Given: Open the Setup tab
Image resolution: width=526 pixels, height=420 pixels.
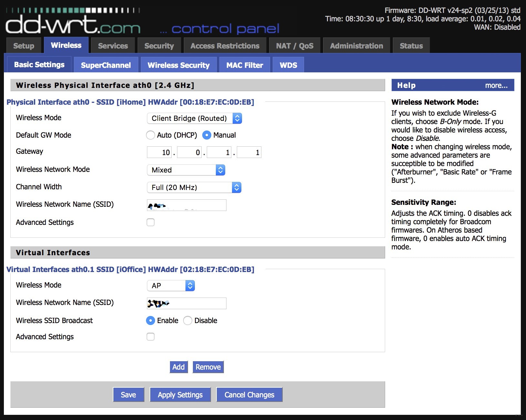Looking at the screenshot, I should [24, 46].
